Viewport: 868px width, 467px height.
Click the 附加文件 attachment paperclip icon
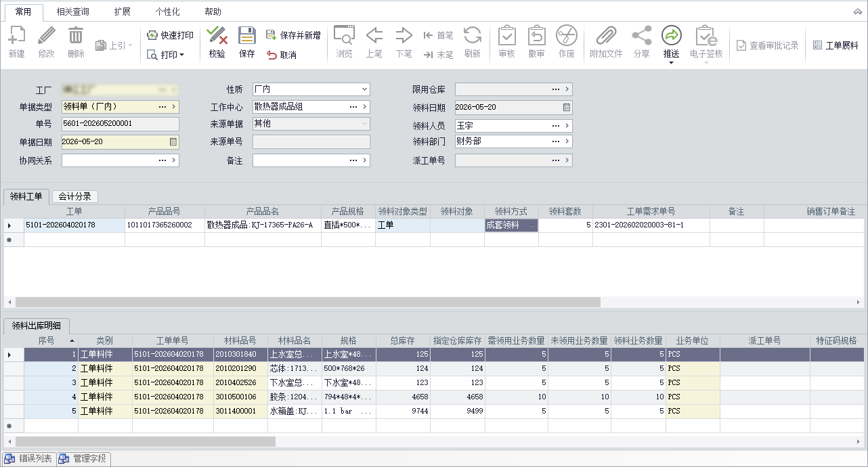pyautogui.click(x=606, y=35)
